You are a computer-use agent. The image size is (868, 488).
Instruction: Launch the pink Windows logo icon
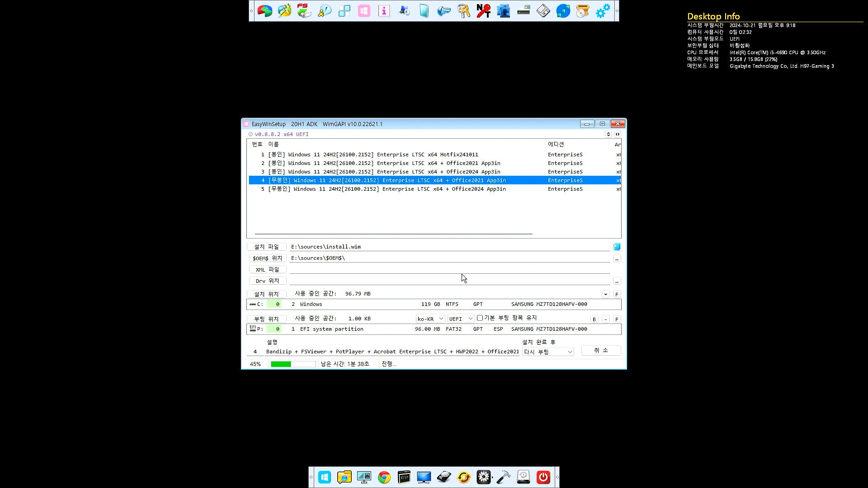[x=364, y=11]
